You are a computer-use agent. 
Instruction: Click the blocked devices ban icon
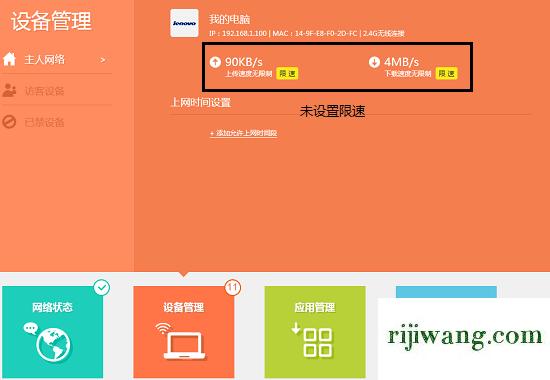(x=9, y=122)
